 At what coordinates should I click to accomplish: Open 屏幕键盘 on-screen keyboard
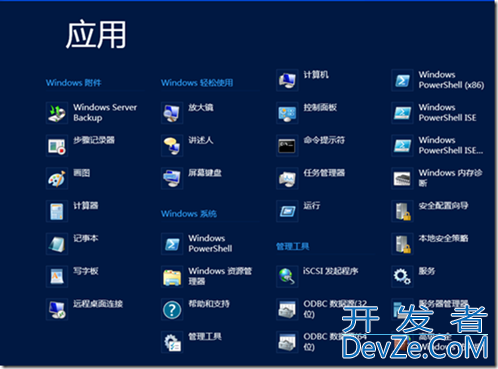191,178
